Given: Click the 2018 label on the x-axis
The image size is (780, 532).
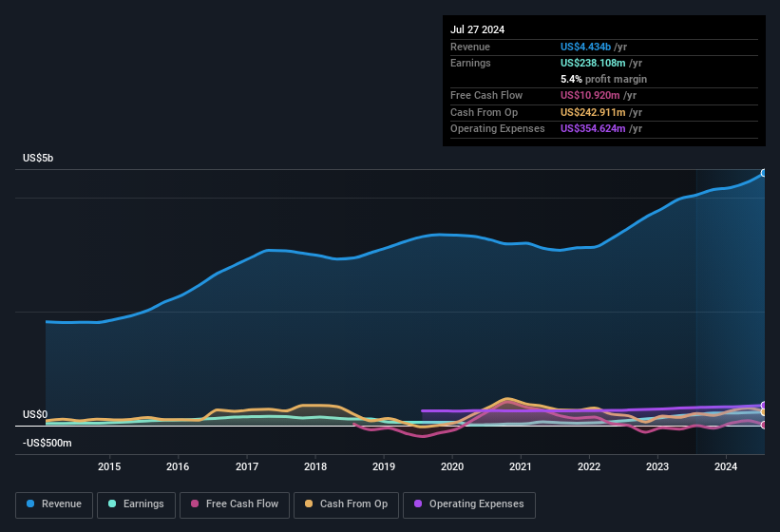Looking at the screenshot, I should (x=315, y=466).
